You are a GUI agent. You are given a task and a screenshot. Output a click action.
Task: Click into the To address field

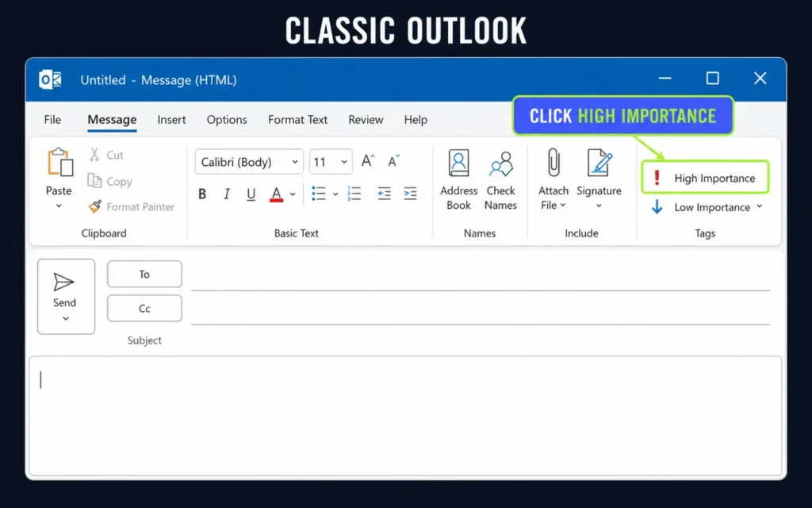(481, 275)
